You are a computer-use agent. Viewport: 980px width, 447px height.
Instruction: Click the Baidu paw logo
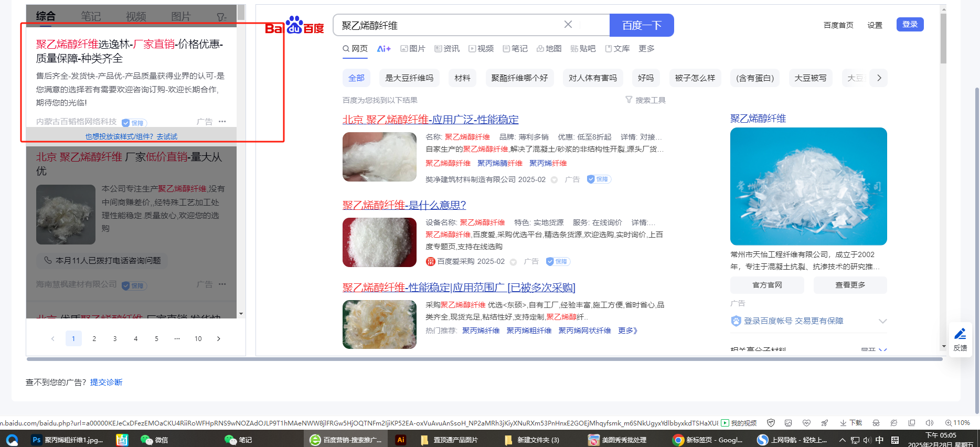(x=294, y=25)
